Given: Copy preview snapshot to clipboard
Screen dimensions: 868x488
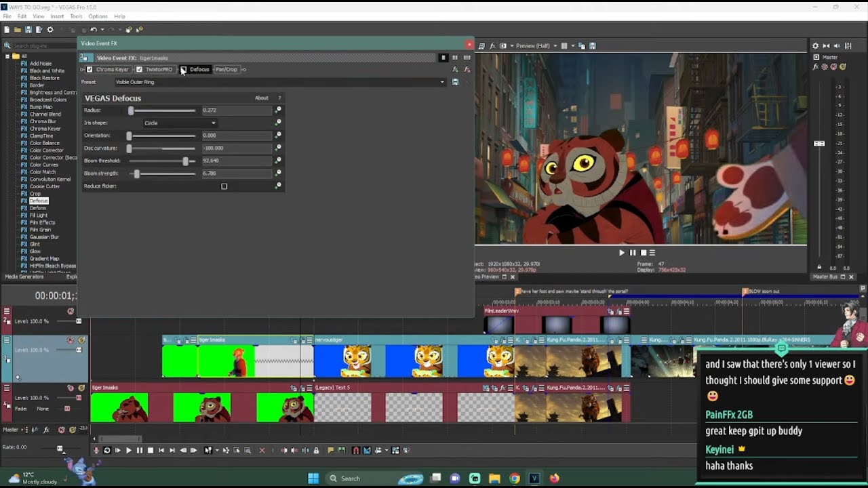Looking at the screenshot, I should (x=582, y=46).
